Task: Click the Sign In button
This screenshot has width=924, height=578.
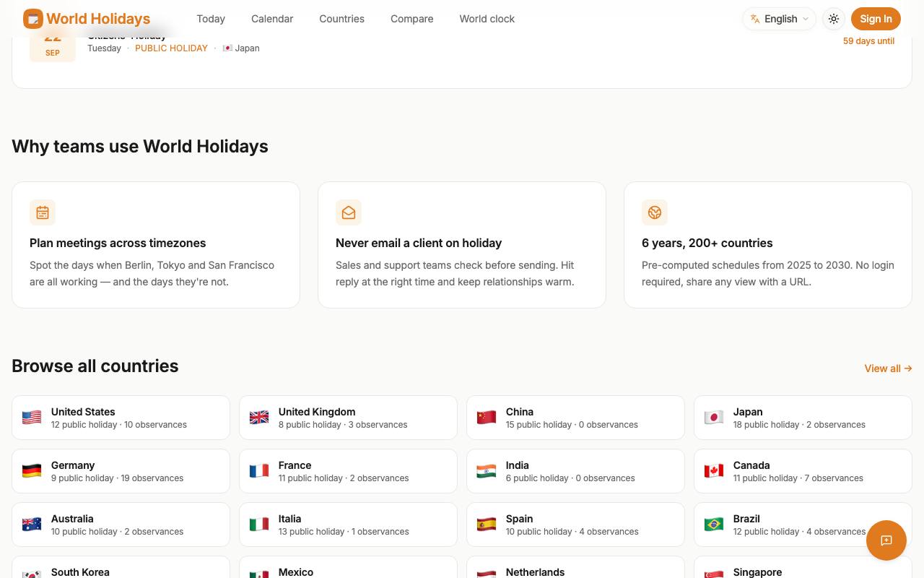Action: pos(876,19)
